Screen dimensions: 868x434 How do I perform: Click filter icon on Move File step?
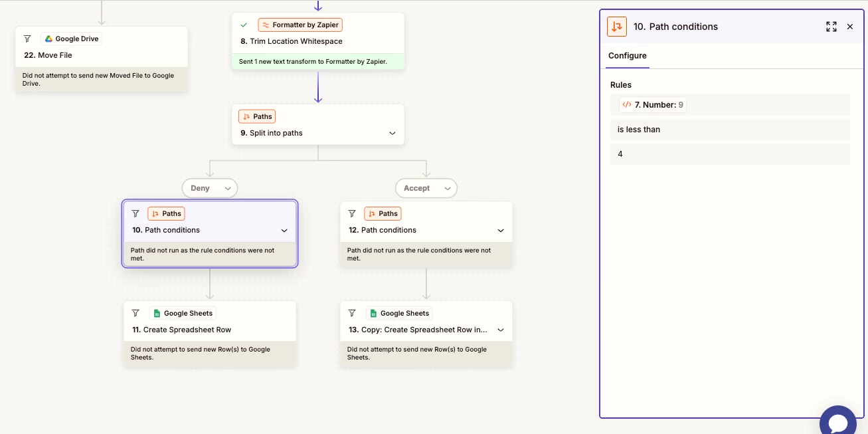click(x=27, y=39)
